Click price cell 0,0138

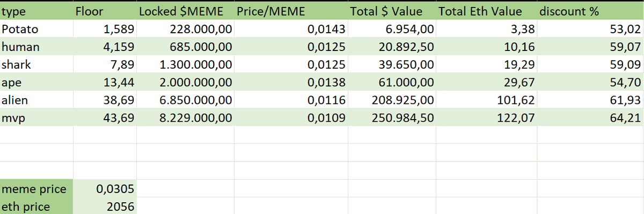[291, 82]
